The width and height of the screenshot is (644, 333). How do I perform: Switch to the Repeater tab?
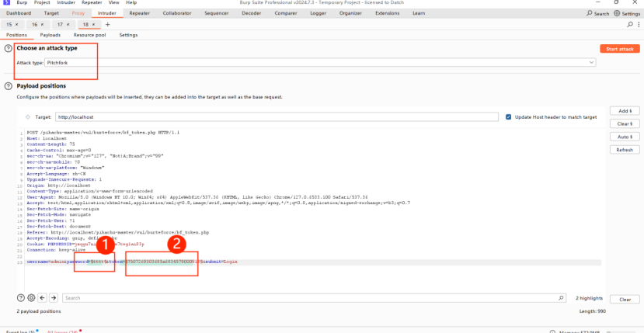(x=139, y=13)
